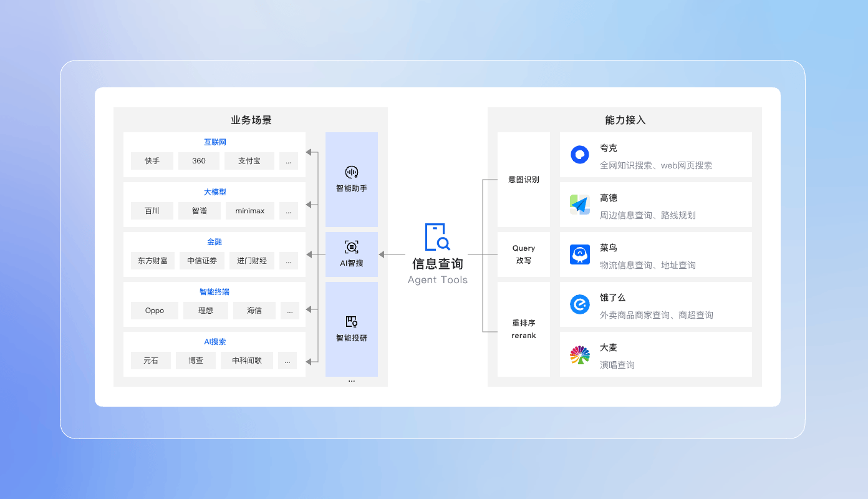Click the ellipsis chip in the 互联网 row
This screenshot has height=499, width=868.
tap(289, 161)
